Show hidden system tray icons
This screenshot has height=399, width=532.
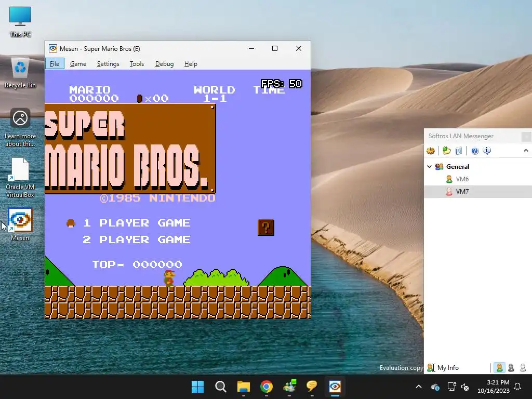pos(419,387)
